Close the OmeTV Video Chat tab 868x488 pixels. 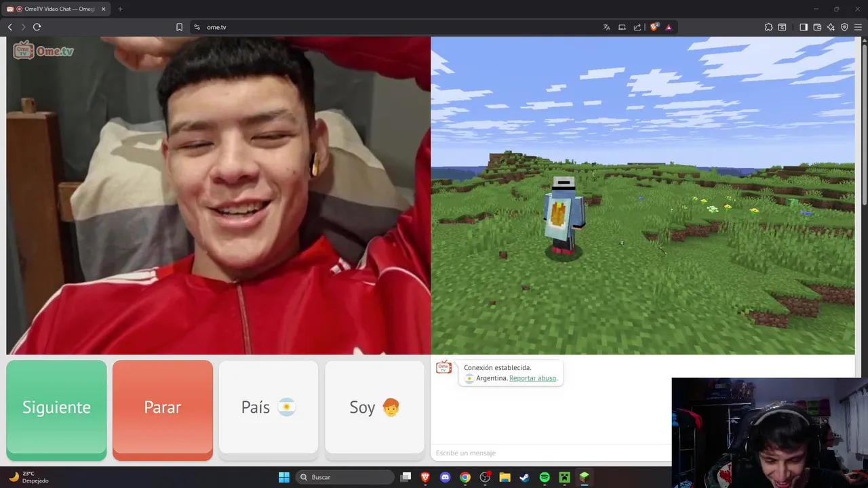pyautogui.click(x=104, y=9)
